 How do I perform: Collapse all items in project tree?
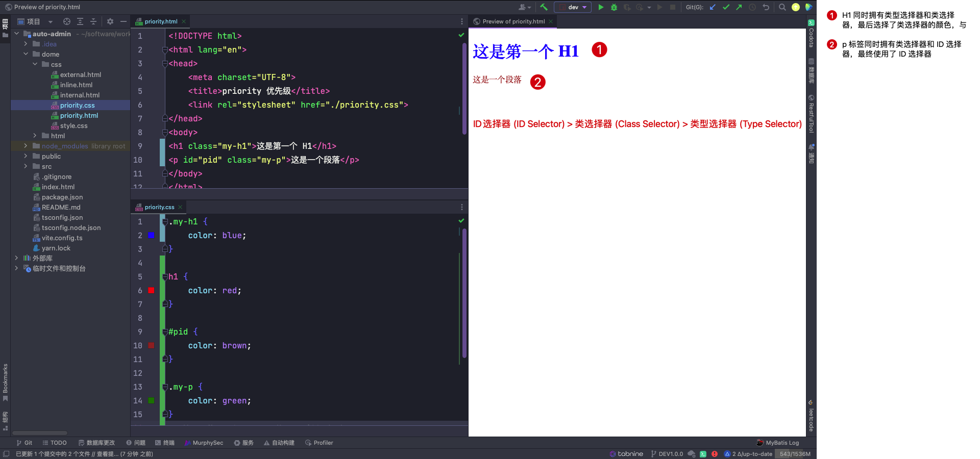(93, 21)
